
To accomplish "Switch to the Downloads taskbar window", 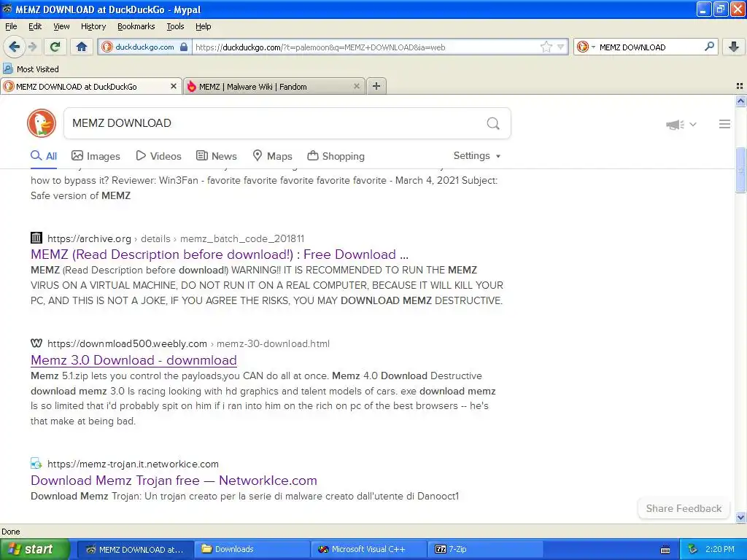I will [x=252, y=549].
